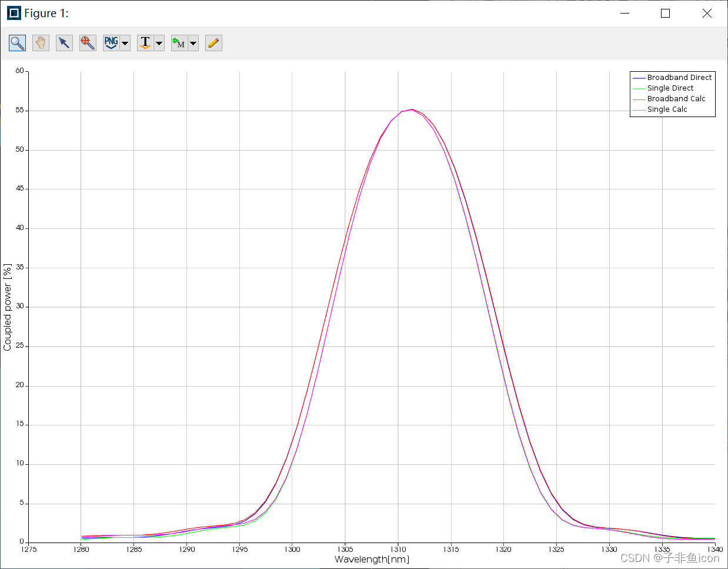
Task: Click the 1280 x-axis tick label
Action: tap(81, 550)
